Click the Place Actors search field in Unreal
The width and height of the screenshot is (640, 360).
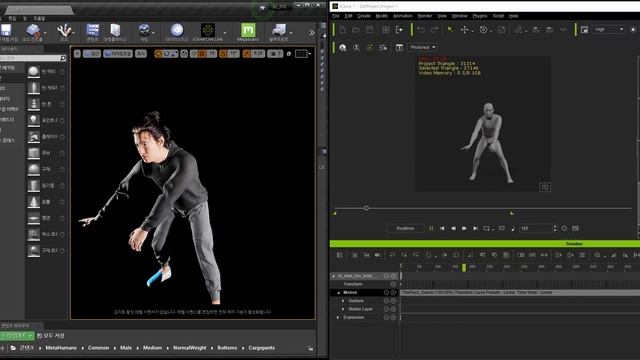[33, 58]
